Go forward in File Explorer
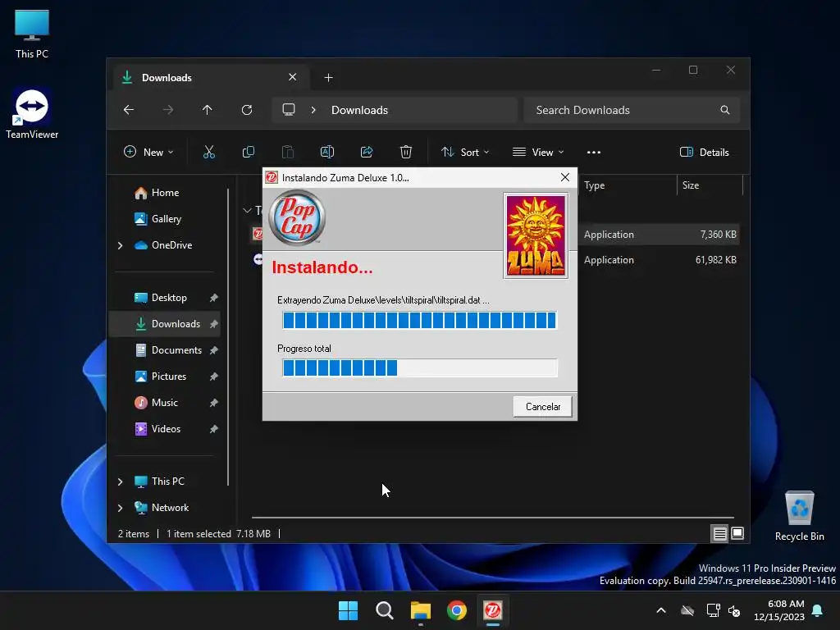The width and height of the screenshot is (840, 630). (x=168, y=110)
